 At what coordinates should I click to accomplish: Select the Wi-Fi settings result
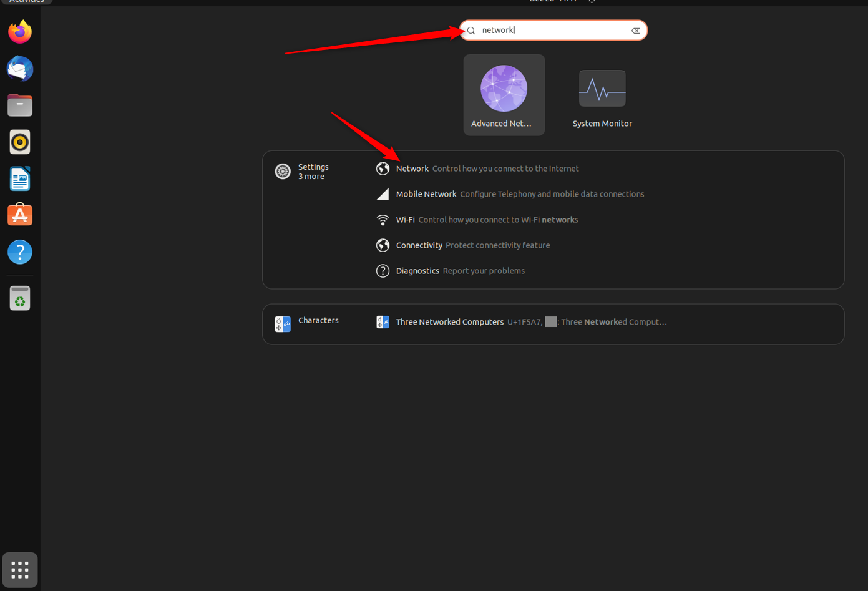pos(406,220)
